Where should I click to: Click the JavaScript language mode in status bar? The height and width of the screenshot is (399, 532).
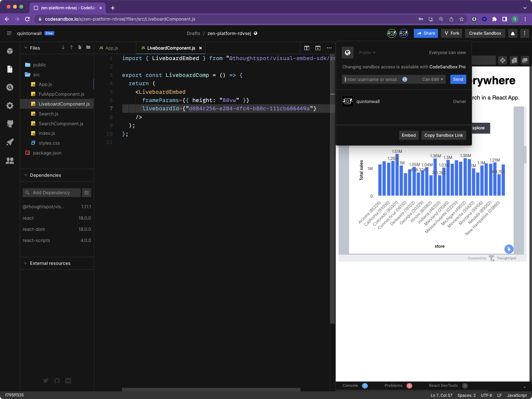click(517, 395)
